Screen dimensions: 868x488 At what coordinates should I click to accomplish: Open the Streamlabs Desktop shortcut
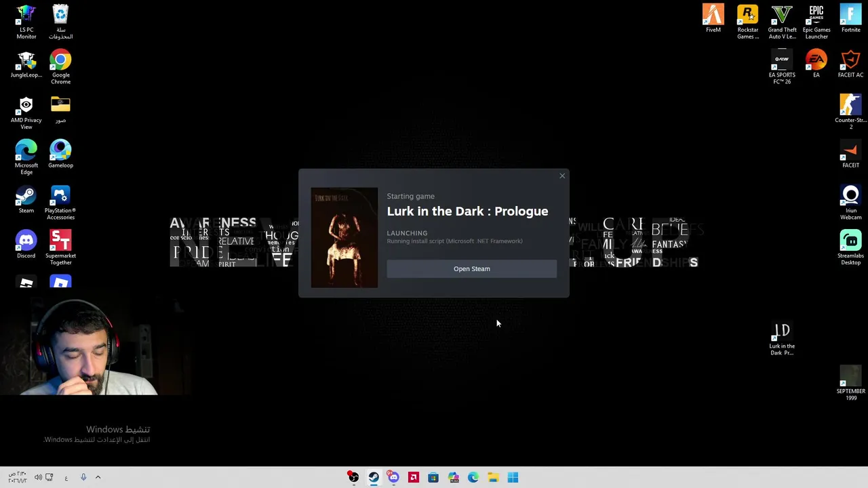pos(850,248)
